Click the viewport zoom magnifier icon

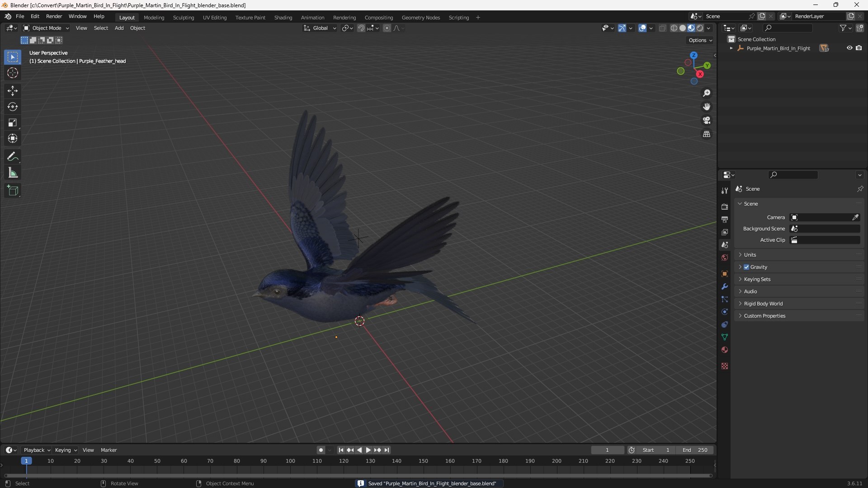coord(707,93)
